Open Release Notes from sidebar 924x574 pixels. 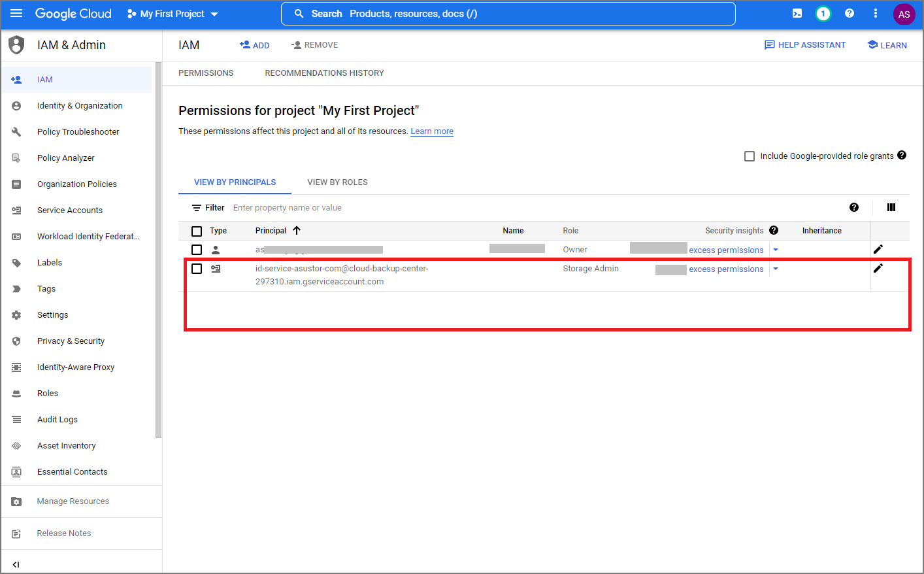(64, 533)
